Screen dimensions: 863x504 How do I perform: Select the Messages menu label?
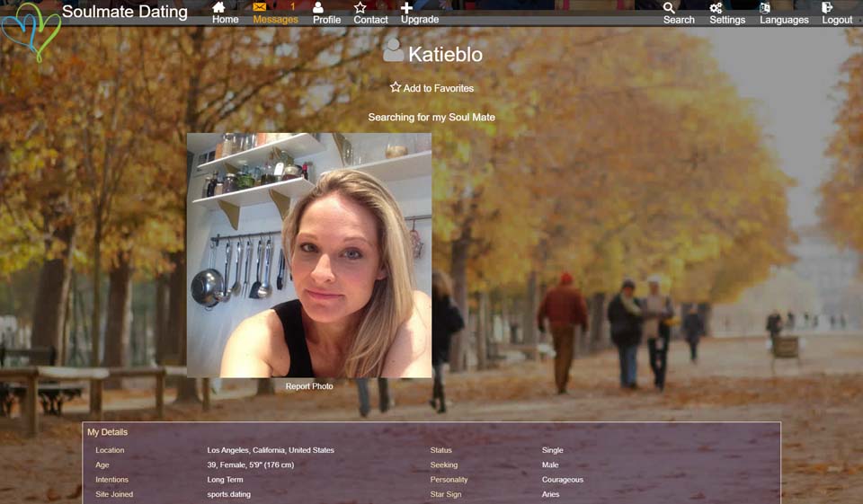(x=275, y=20)
